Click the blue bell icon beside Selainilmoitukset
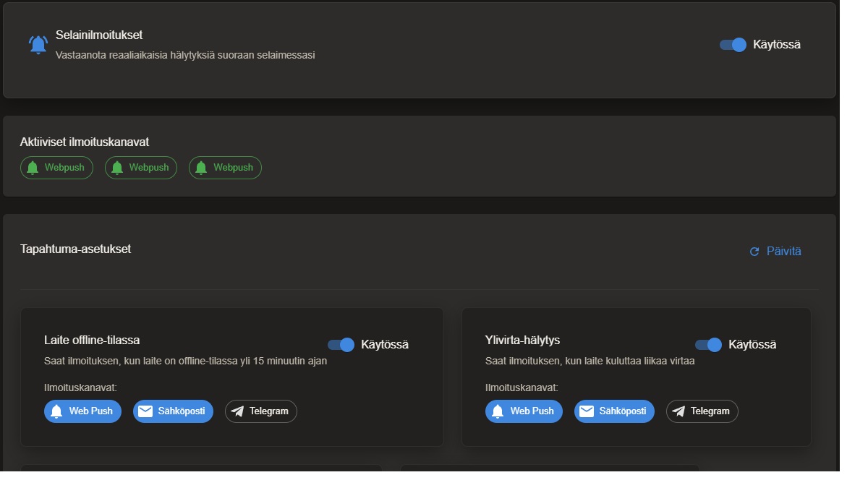Screen dimensions: 868x488 [x=38, y=45]
